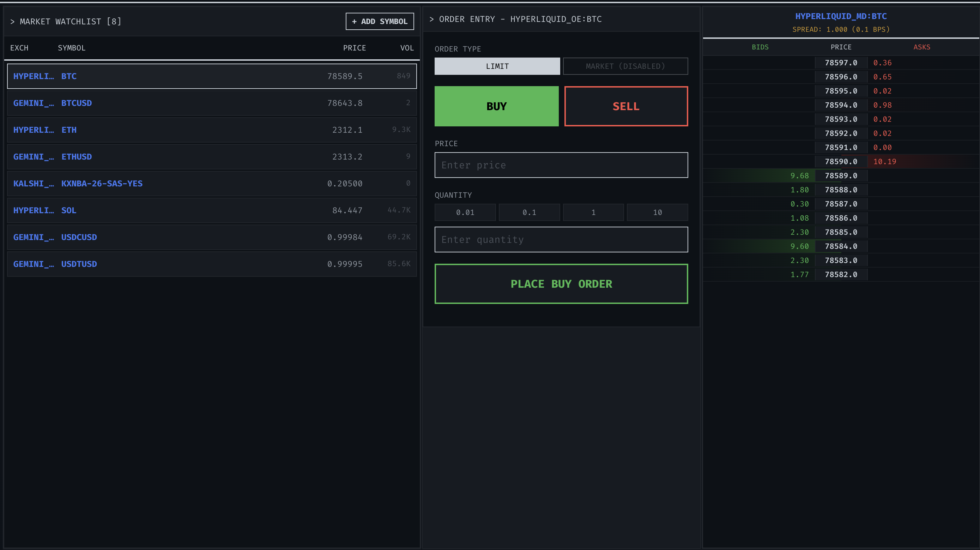Click ask price 78591.0
Viewport: 980px width, 550px height.
841,147
